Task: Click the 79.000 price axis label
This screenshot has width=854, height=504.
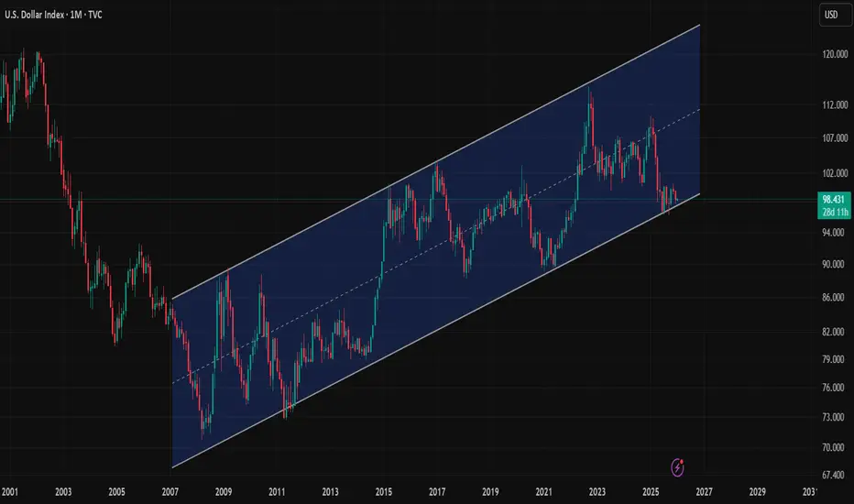Action: tap(835, 359)
